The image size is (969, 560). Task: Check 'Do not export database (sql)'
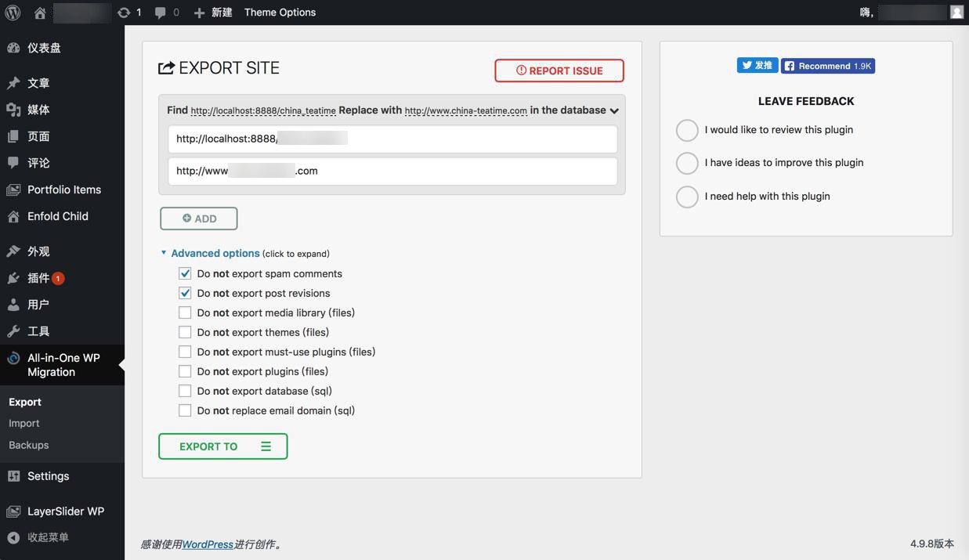185,391
